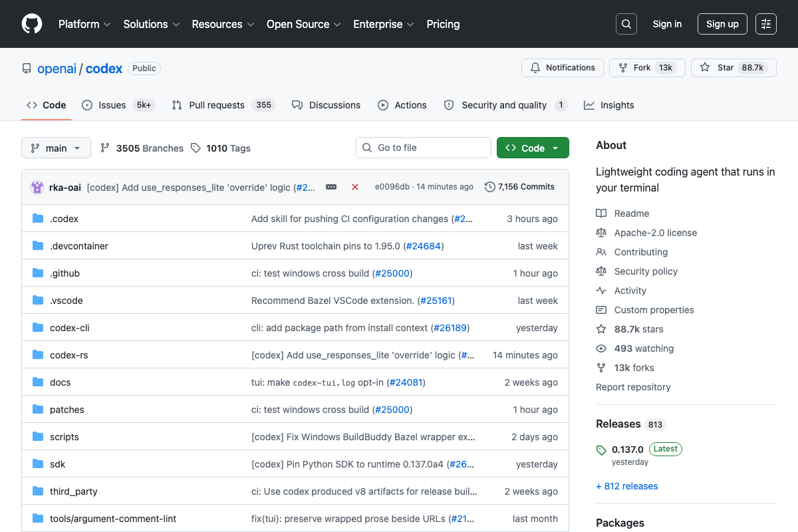Open the Contributing link

pyautogui.click(x=632, y=252)
